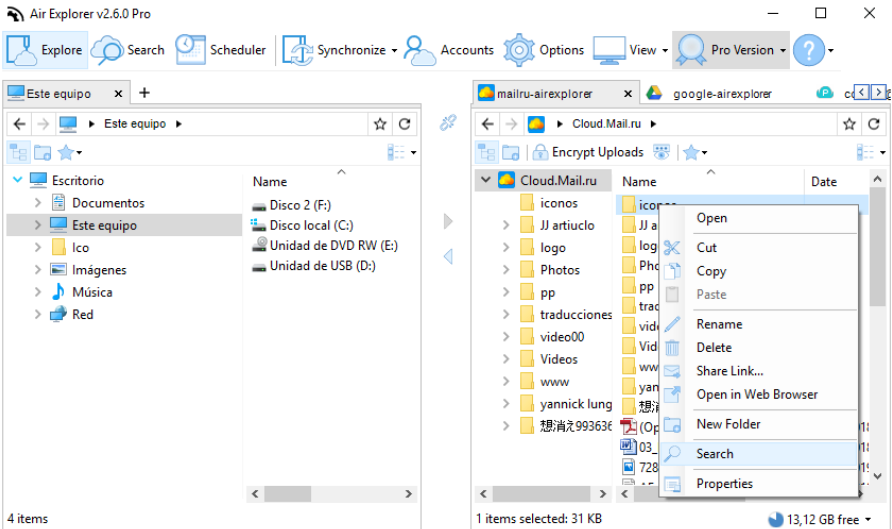This screenshot has width=892, height=529.
Task: Choose Search from context menu
Action: click(759, 453)
